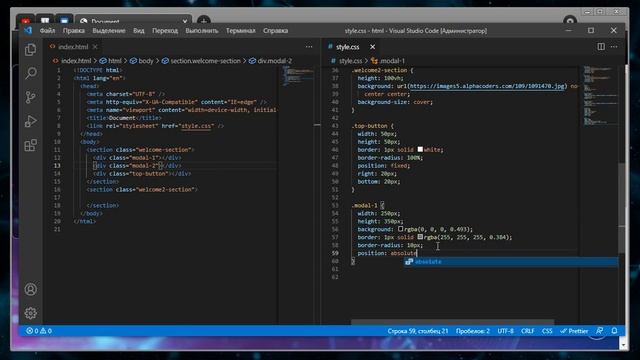Screen dimensions: 640x360
Task: Open the Терминал menu
Action: point(240,31)
